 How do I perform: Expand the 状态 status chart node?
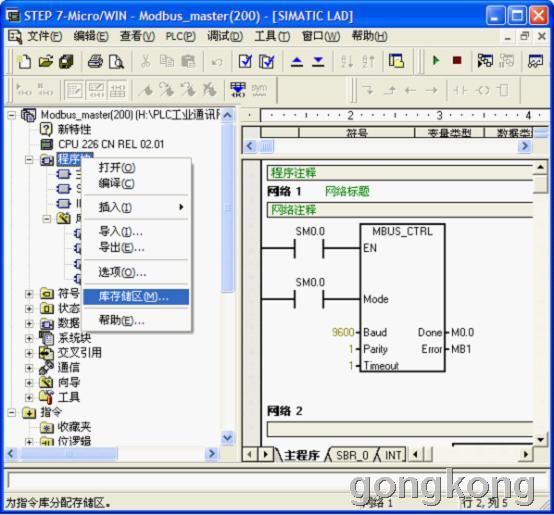pyautogui.click(x=29, y=308)
